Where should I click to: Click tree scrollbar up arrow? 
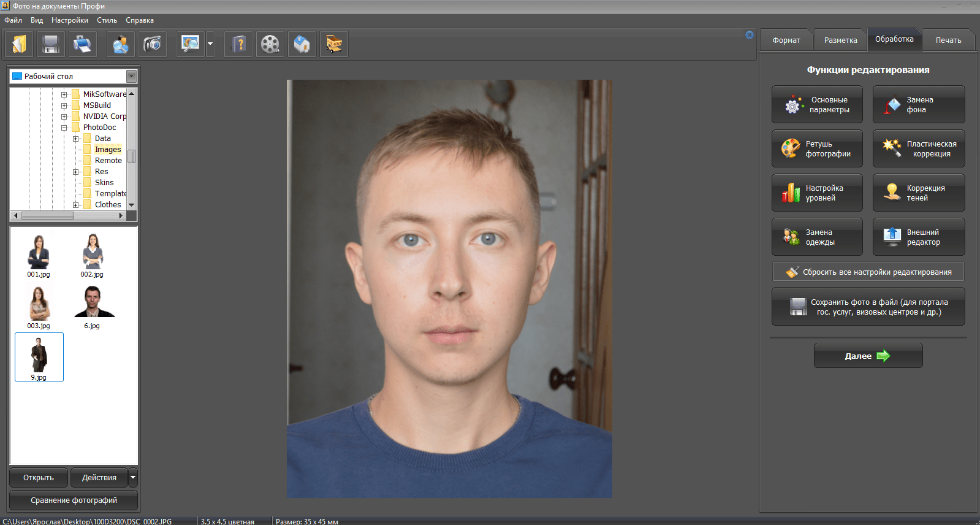click(x=131, y=94)
